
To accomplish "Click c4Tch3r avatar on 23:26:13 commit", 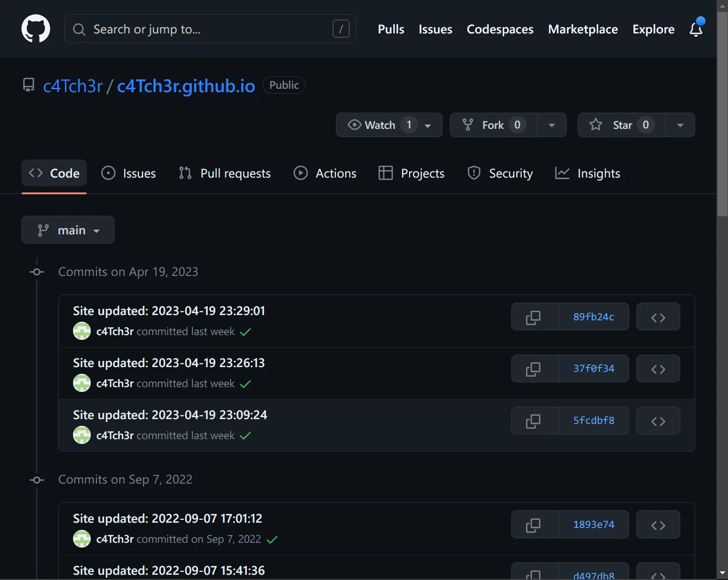I will tap(82, 383).
